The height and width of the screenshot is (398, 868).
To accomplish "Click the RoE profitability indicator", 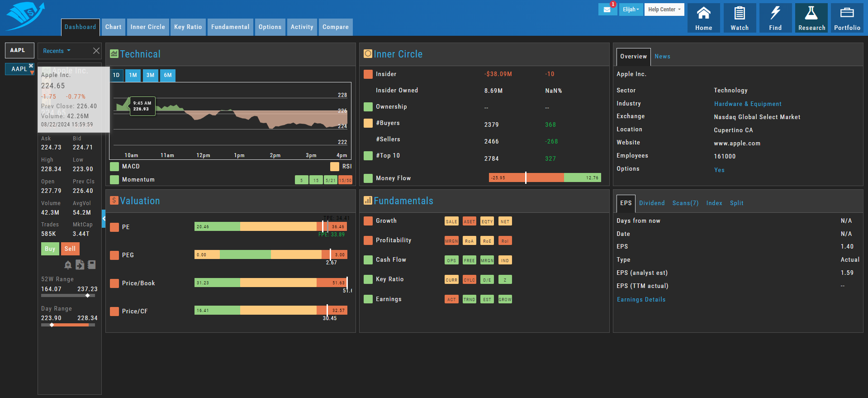I will pos(487,241).
